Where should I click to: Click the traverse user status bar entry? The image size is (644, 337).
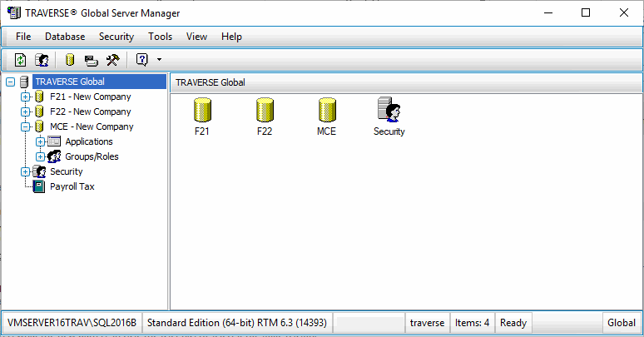pos(427,323)
